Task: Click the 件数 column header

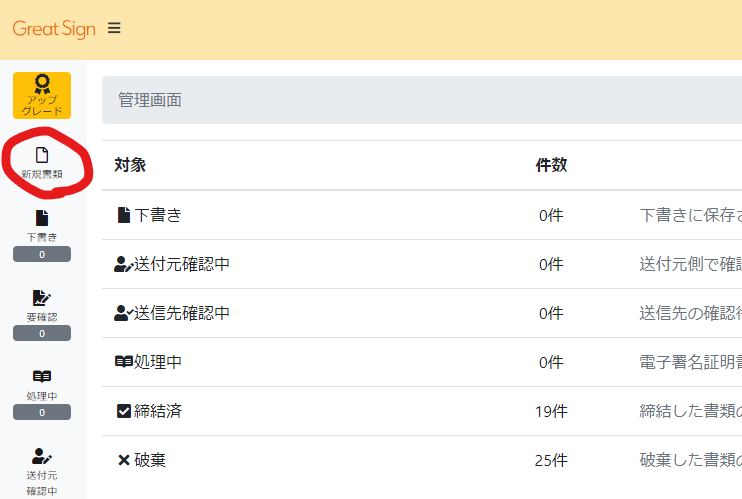Action: (551, 165)
